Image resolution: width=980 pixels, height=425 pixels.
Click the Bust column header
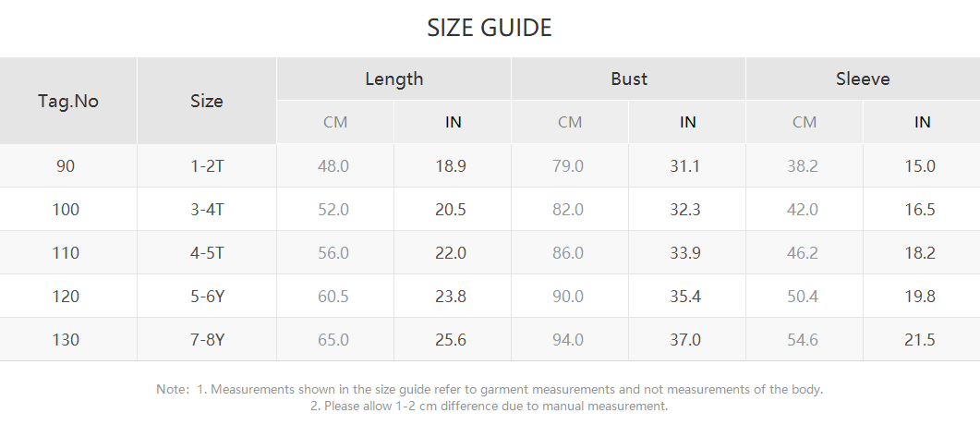point(628,79)
